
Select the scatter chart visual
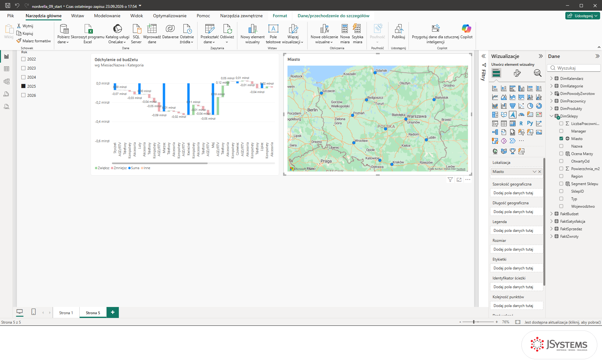[521, 106]
